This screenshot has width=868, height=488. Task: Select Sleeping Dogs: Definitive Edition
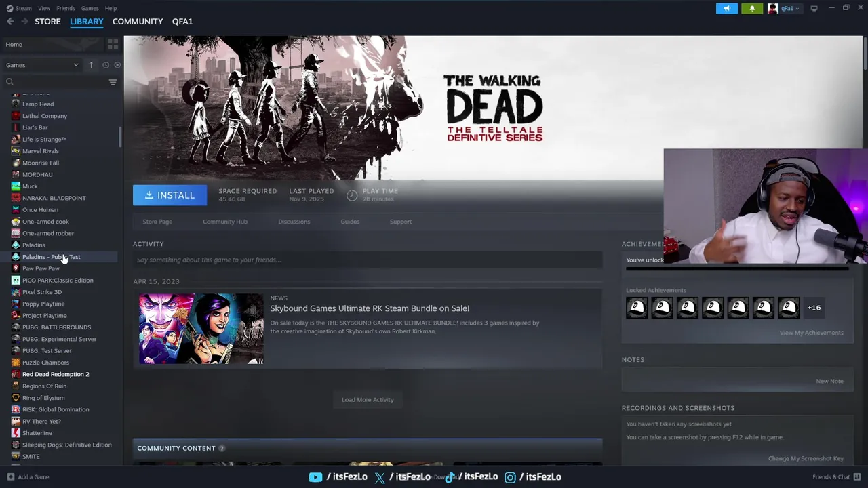coord(67,445)
